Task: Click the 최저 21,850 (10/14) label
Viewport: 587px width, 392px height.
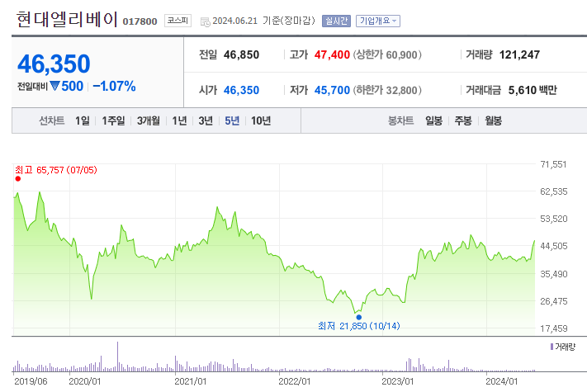Action: point(358,326)
